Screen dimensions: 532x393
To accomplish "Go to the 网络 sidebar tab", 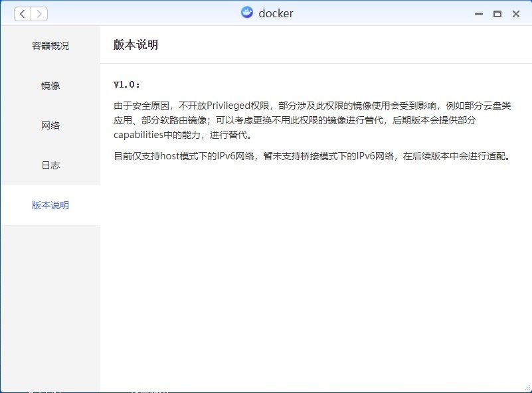I will point(50,125).
